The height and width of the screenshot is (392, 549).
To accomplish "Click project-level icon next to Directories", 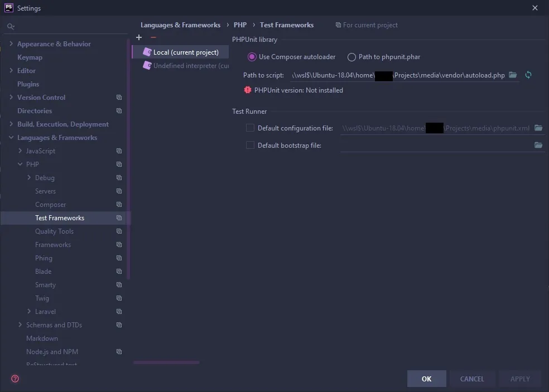I will (x=119, y=110).
